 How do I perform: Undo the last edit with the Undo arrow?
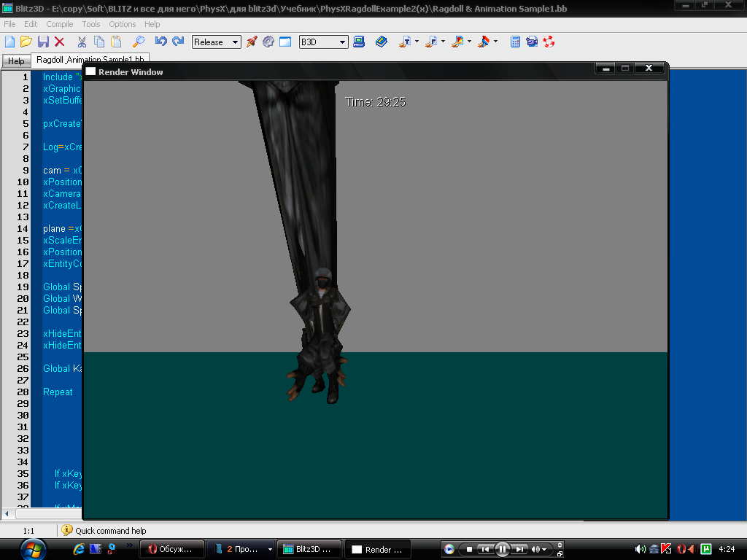coord(160,42)
